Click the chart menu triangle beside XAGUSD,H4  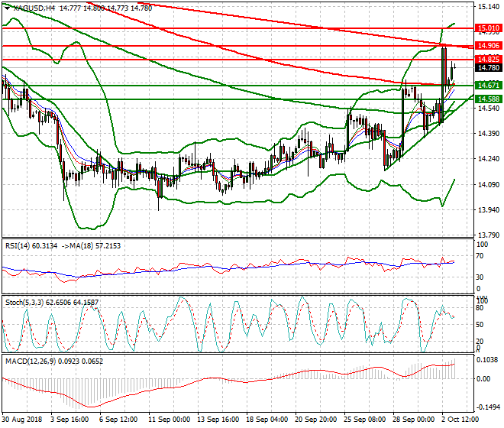click(x=7, y=8)
